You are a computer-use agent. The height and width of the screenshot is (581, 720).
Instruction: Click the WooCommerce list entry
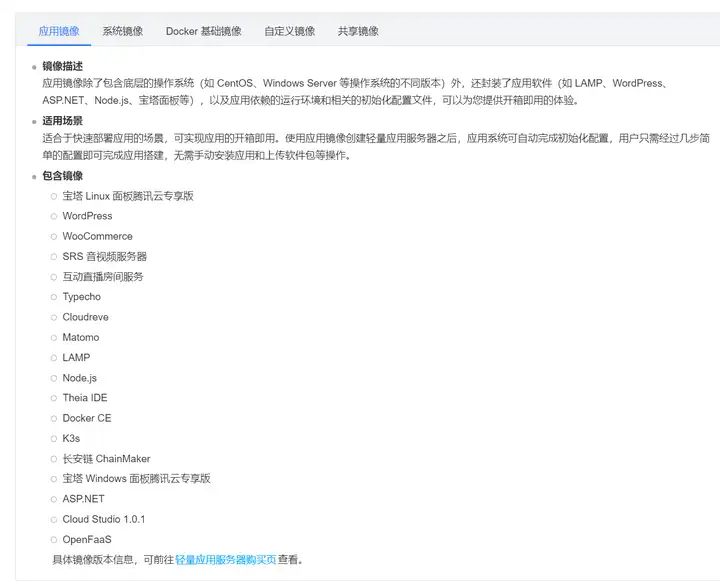coord(97,236)
